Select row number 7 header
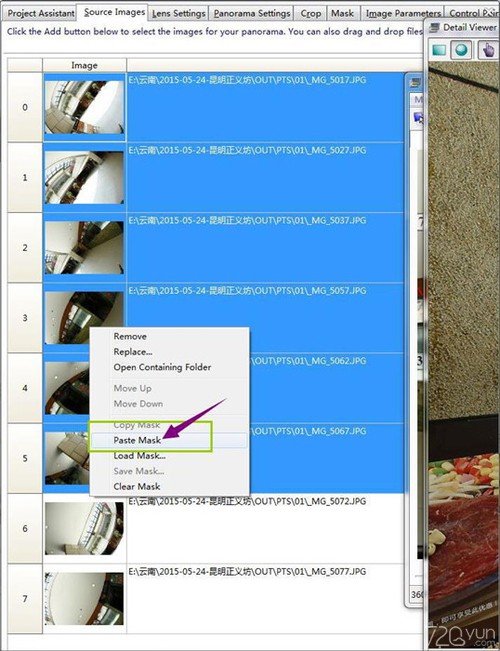 [25, 599]
